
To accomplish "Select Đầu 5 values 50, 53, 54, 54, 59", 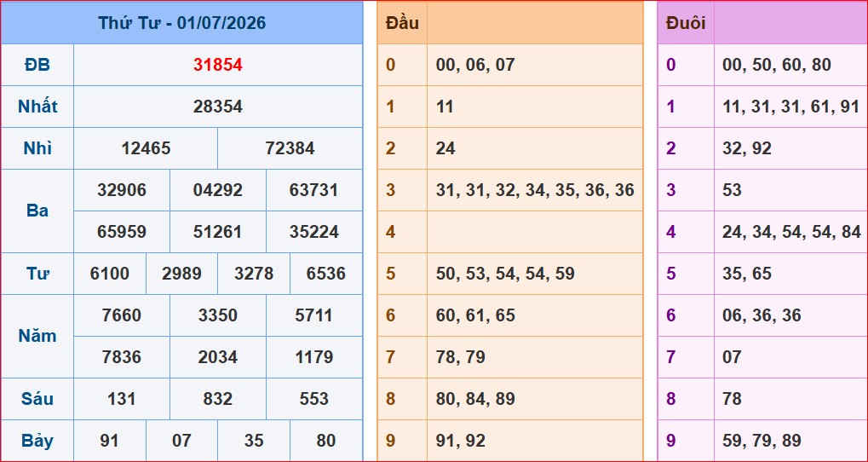I will [505, 274].
